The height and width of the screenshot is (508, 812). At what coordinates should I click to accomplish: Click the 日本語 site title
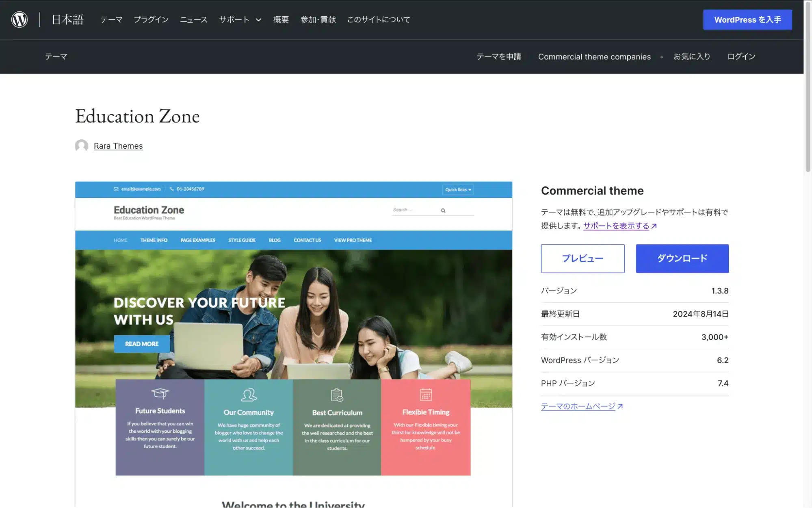click(67, 20)
